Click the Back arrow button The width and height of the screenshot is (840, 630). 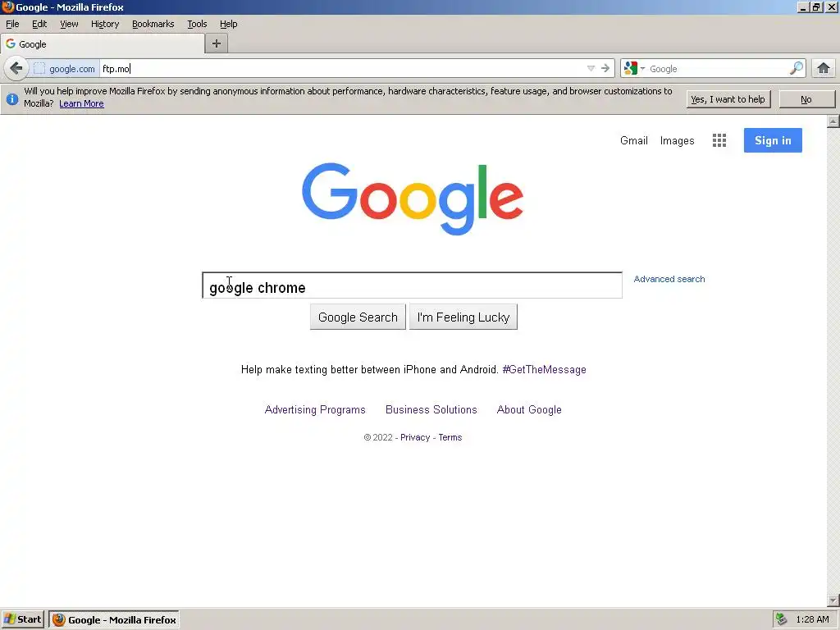[16, 69]
